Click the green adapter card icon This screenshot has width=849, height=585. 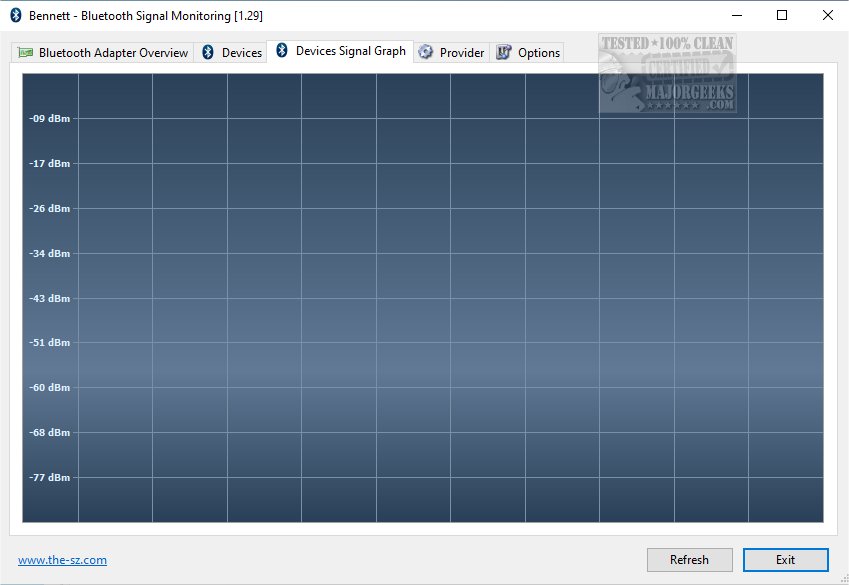coord(25,53)
